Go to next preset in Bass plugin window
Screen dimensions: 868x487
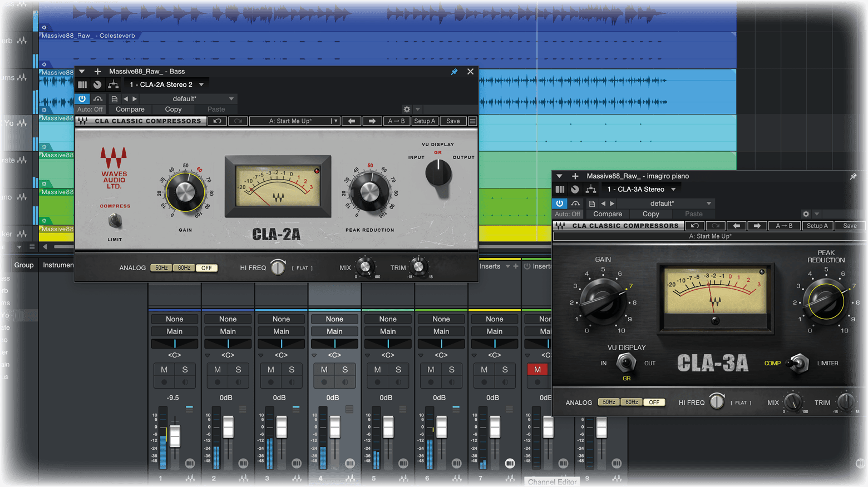[x=135, y=99]
